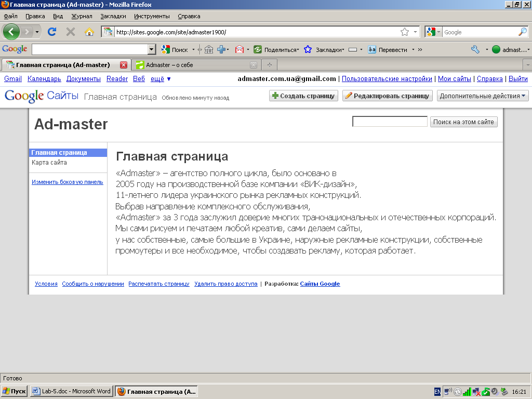Open a new tab with plus button

coord(270,65)
